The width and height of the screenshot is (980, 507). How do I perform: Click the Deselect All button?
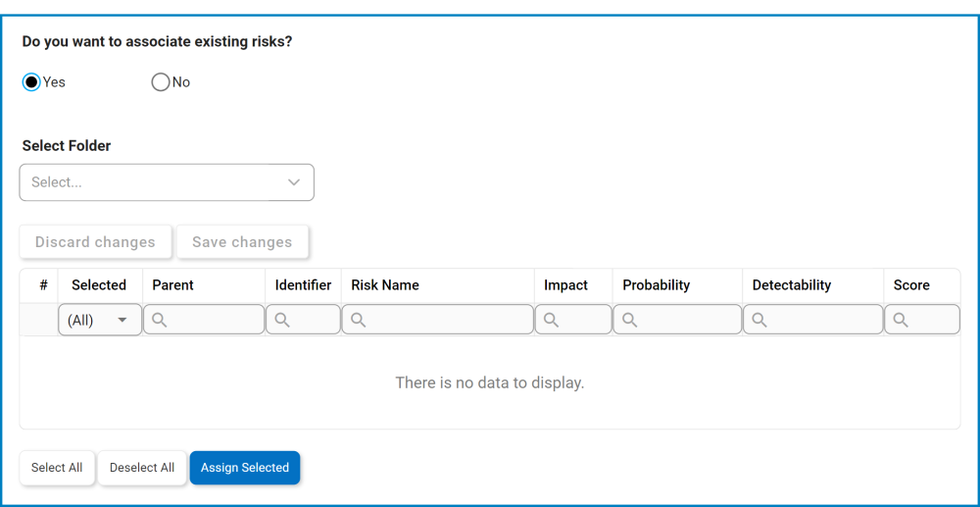[142, 468]
